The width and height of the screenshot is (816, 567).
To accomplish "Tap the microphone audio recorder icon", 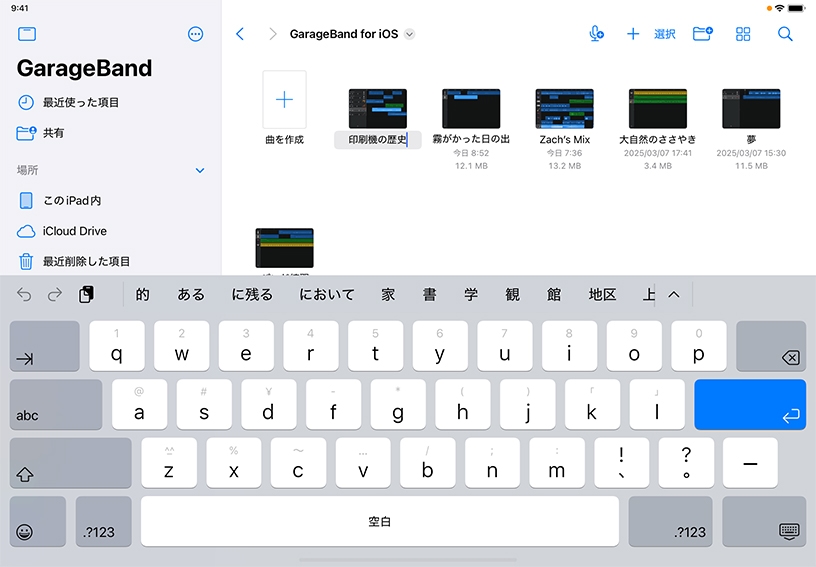I will point(597,34).
